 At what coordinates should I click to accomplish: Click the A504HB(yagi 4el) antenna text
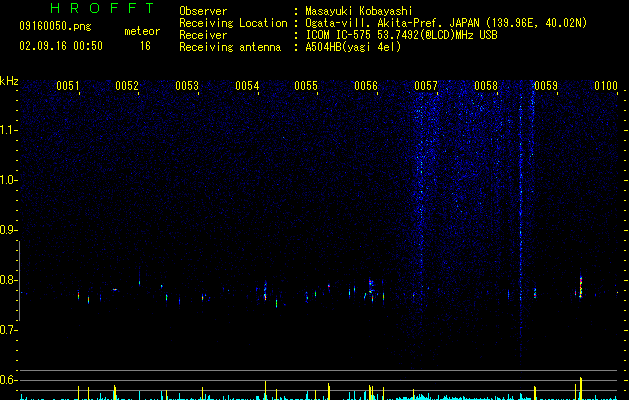(353, 47)
